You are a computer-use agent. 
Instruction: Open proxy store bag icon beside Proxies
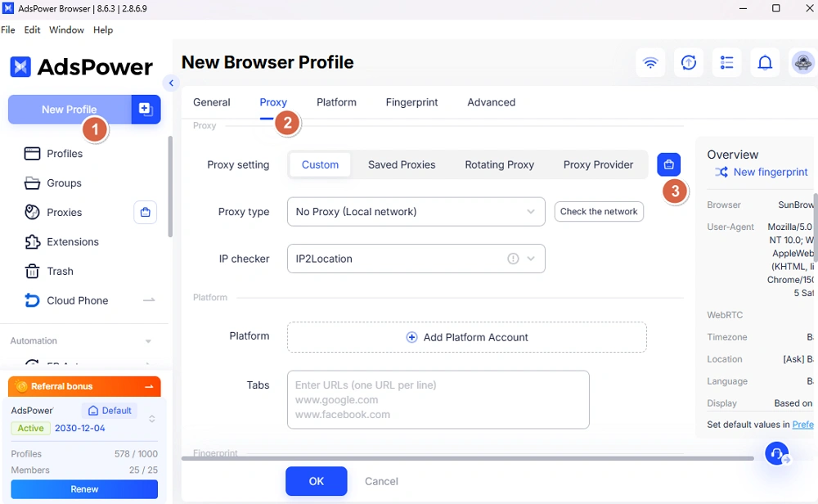click(145, 213)
